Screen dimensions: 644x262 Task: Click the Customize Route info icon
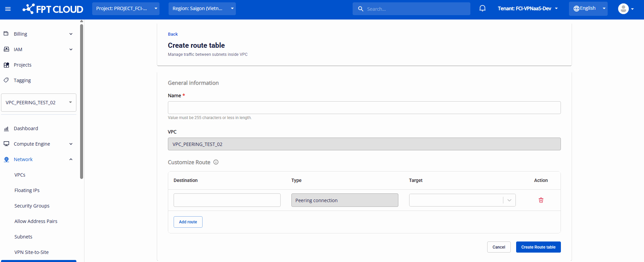click(x=216, y=162)
